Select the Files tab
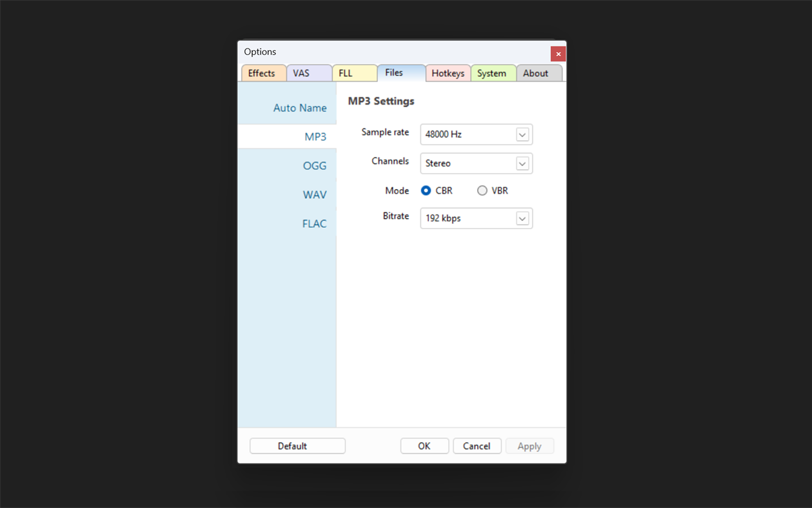 393,73
